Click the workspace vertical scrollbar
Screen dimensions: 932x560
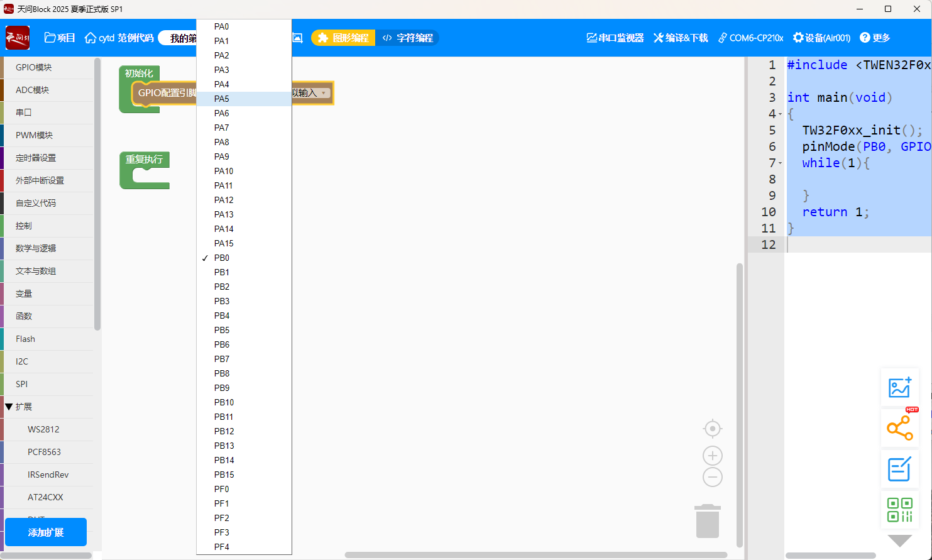740,402
